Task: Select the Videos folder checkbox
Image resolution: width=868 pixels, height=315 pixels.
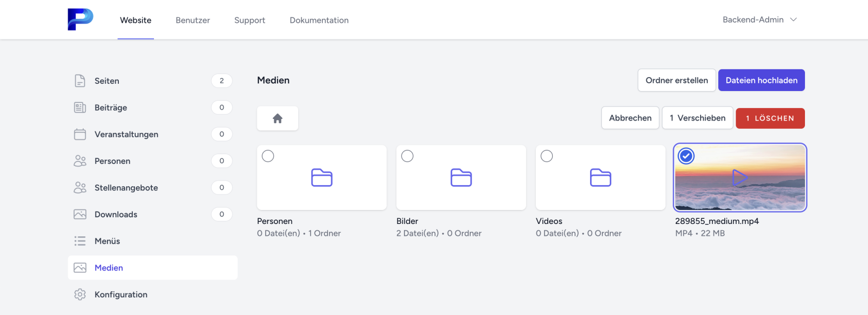Action: [547, 156]
